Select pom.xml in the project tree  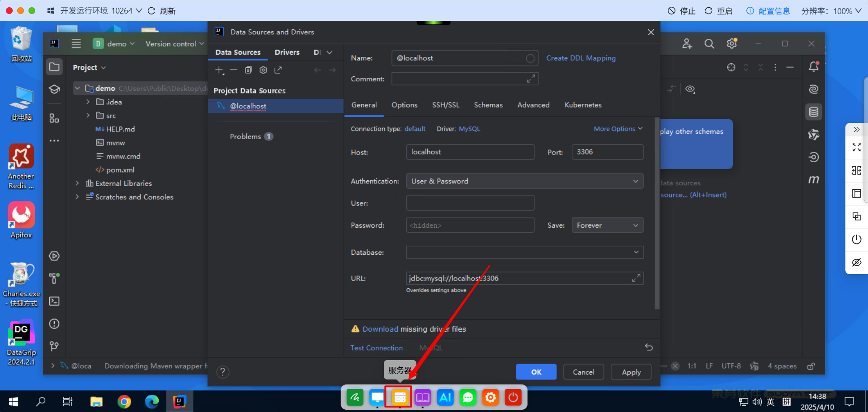pyautogui.click(x=120, y=170)
